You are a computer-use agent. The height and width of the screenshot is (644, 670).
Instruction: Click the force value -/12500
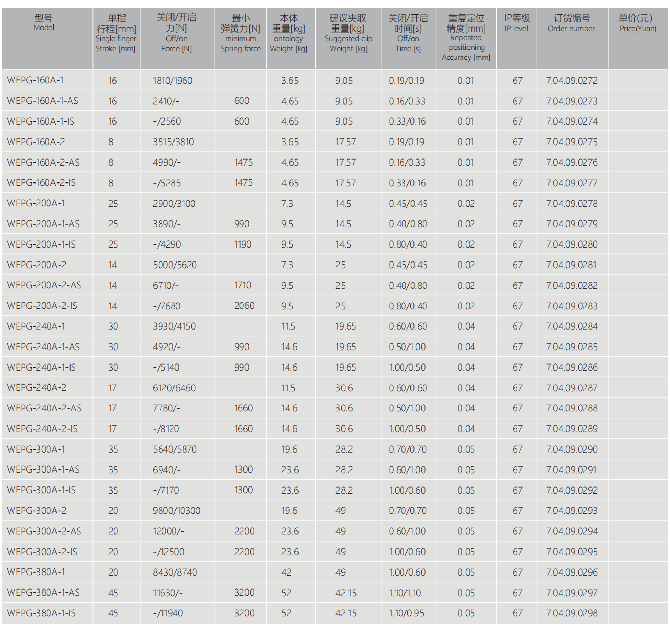pyautogui.click(x=169, y=552)
